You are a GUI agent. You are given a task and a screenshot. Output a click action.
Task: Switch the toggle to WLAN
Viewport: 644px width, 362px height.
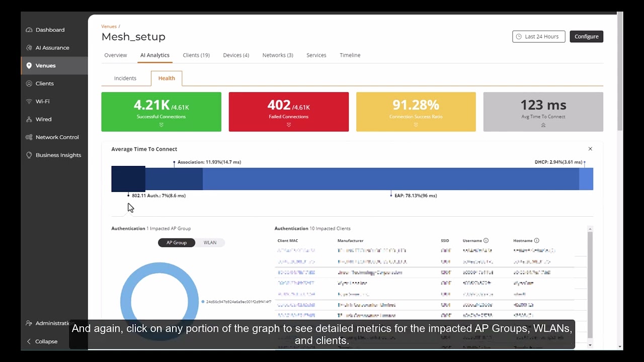click(210, 243)
